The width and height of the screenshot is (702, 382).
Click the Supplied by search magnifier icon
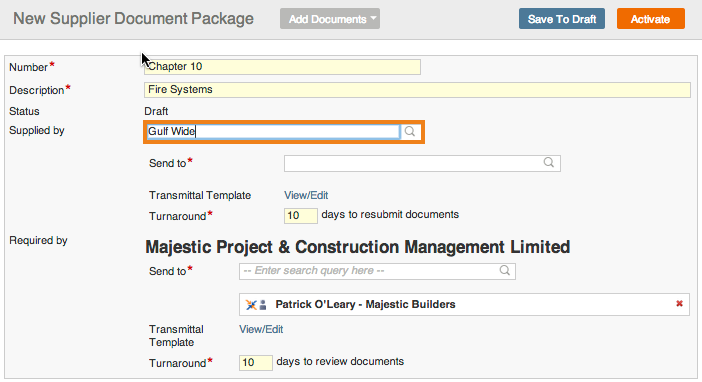click(410, 131)
